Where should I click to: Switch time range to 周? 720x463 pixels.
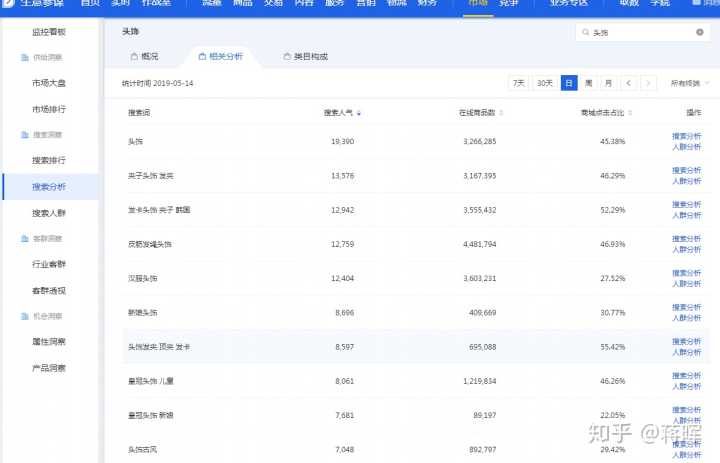point(588,83)
